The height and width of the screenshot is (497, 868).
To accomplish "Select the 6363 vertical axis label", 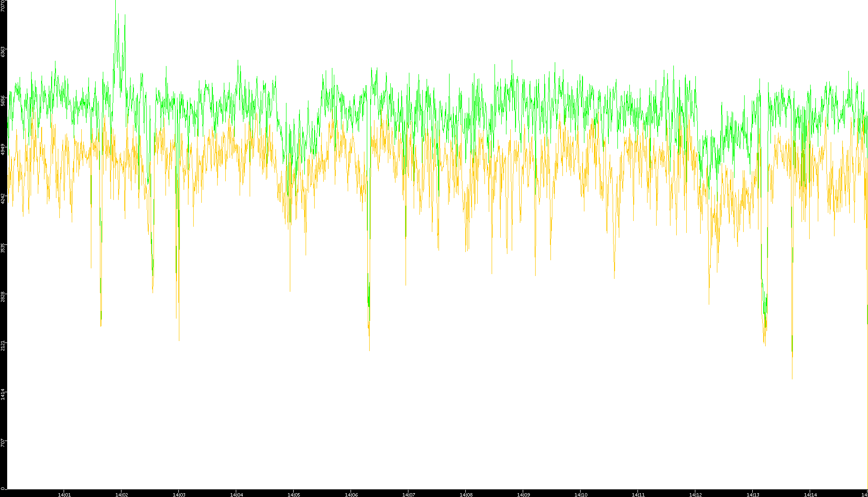I will click(x=3, y=52).
